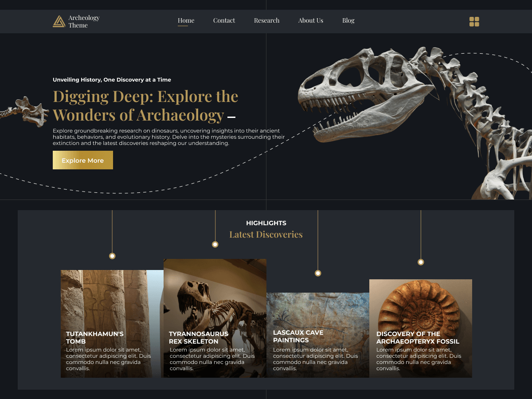Image resolution: width=532 pixels, height=399 pixels.
Task: Click the white dash after the Wonders of Archaeology heading
Action: pos(232,118)
